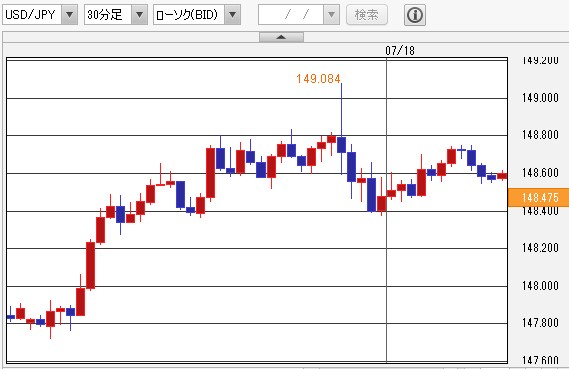Open the date picker dropdown arrow
The image size is (569, 369).
(331, 15)
